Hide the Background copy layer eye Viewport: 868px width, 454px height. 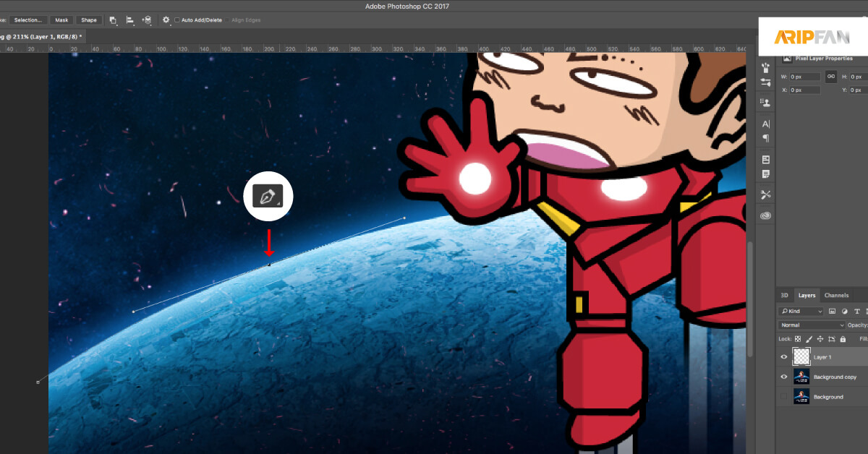tap(784, 377)
